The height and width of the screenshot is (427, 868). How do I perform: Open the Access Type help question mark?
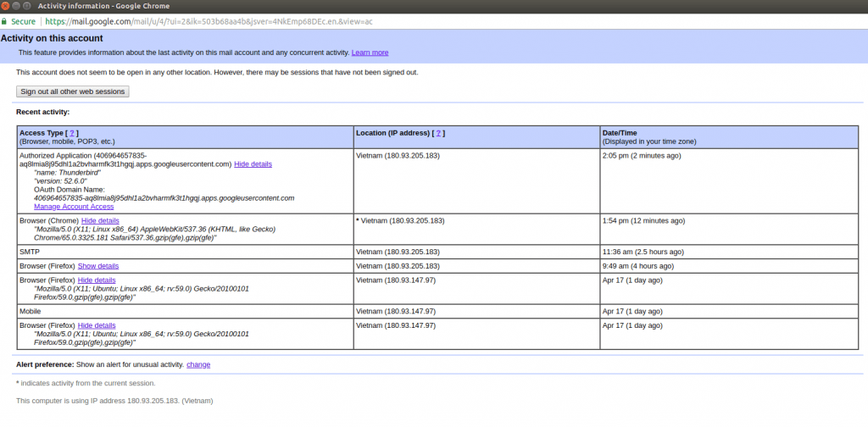(72, 133)
